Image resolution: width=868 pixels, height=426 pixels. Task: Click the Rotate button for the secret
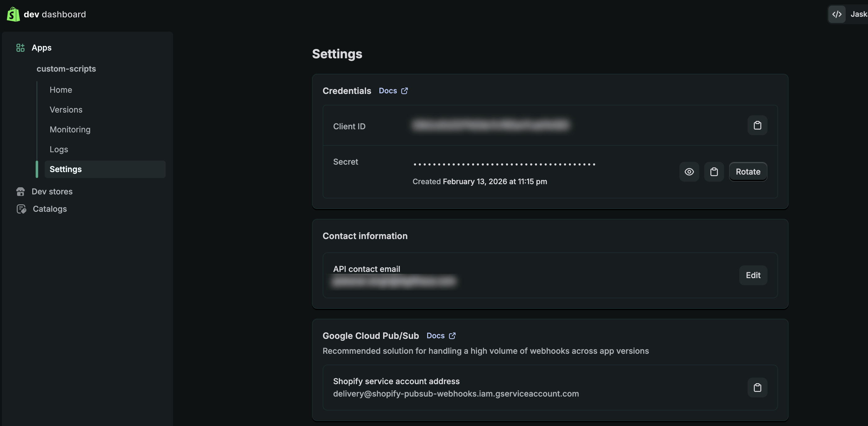coord(748,171)
